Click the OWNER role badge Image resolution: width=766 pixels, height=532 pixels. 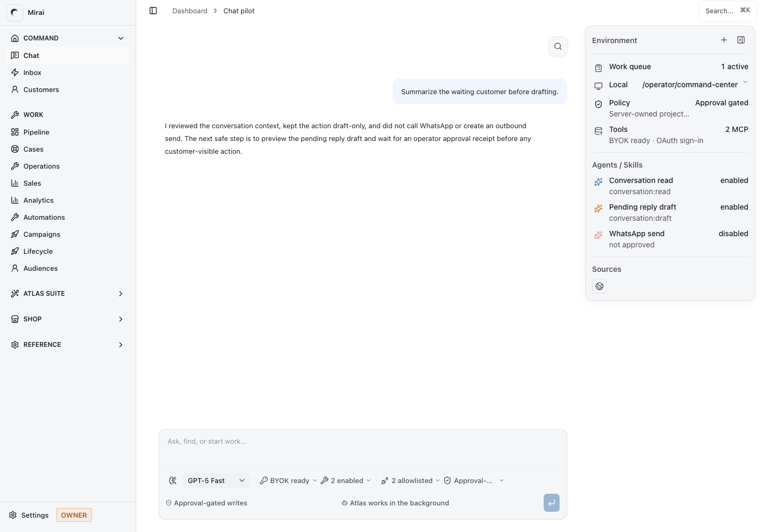[x=74, y=515]
